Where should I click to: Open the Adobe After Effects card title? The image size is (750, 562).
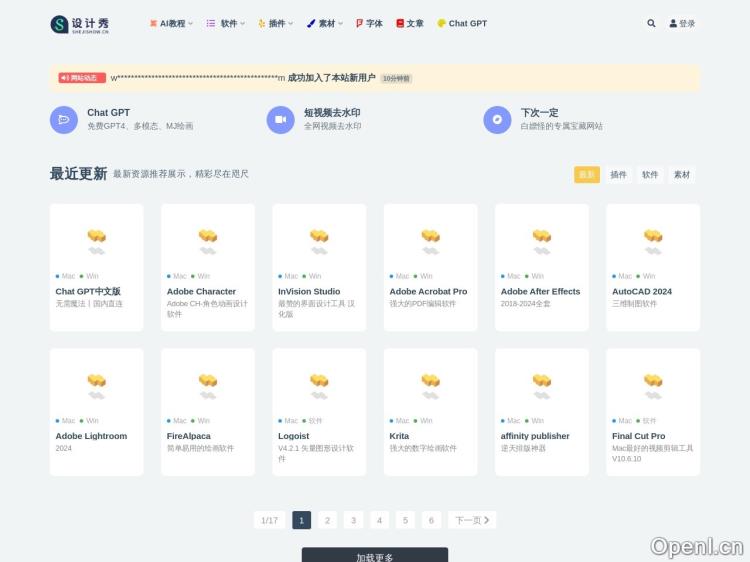pos(540,292)
